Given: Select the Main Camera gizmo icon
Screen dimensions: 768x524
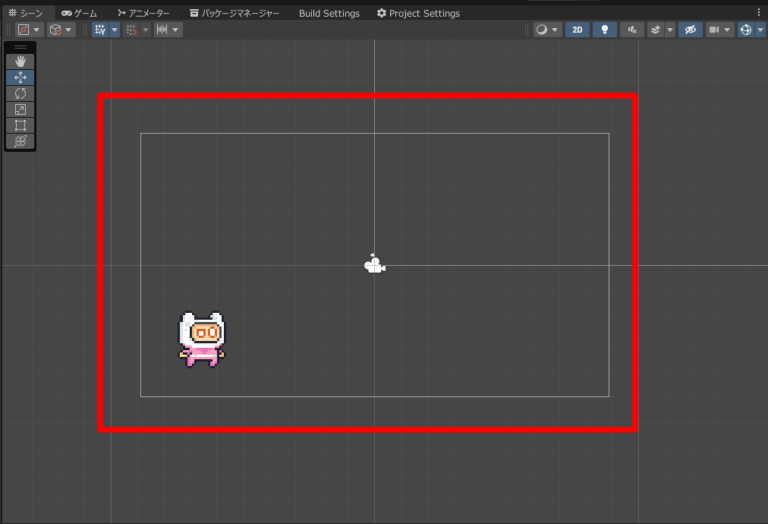Looking at the screenshot, I should pyautogui.click(x=375, y=263).
